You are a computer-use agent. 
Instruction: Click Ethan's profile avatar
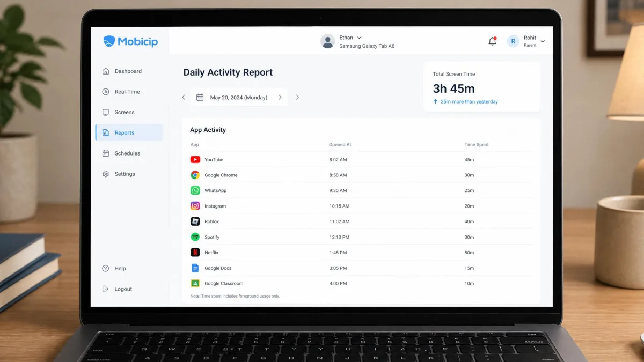click(327, 41)
